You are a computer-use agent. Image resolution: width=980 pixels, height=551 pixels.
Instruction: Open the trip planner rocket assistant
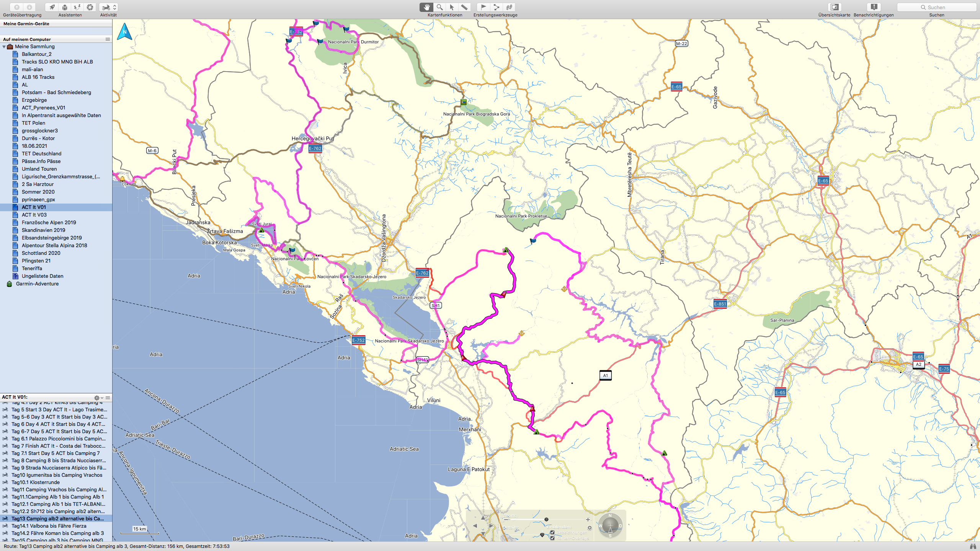(52, 7)
